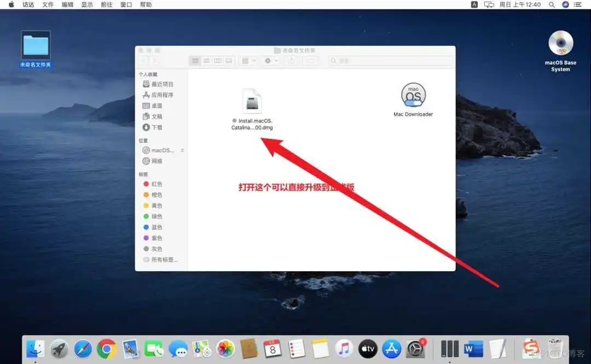591x364 pixels.
Task: Open the action gear dropdown menu
Action: 270,61
